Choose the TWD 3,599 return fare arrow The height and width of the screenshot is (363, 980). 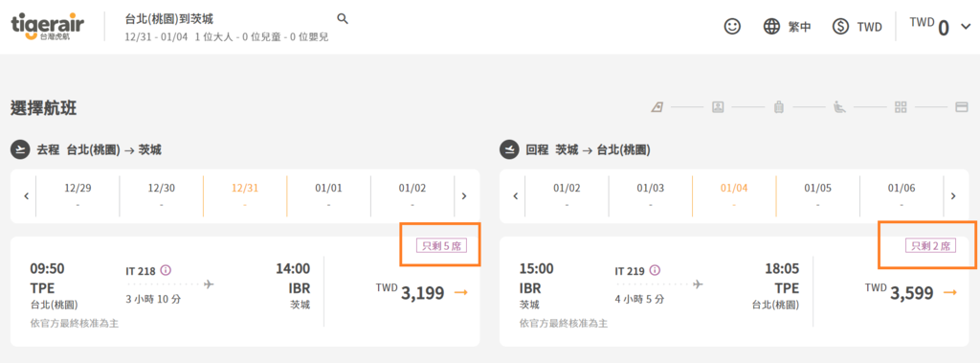[x=950, y=292]
